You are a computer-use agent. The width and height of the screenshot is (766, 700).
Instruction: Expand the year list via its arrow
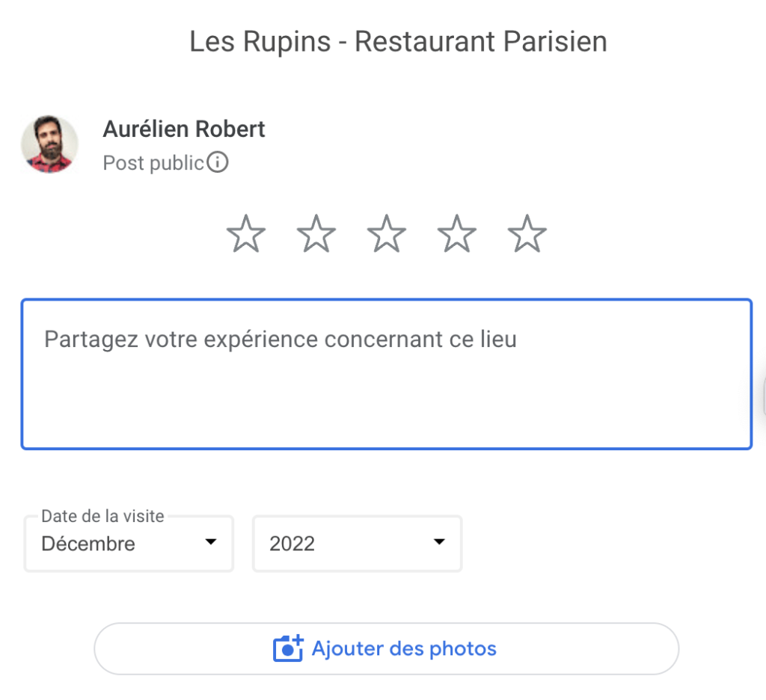439,541
